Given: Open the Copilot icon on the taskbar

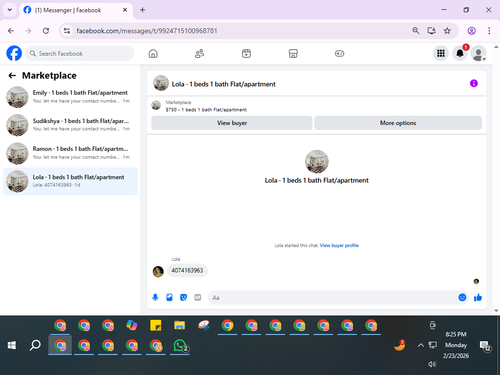Looking at the screenshot, I should pos(132,325).
